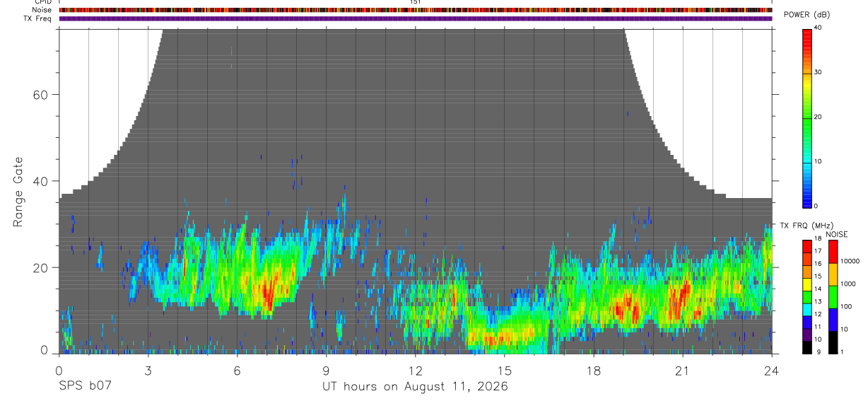
Task: Click the Range Gate axis title
Action: coord(18,192)
